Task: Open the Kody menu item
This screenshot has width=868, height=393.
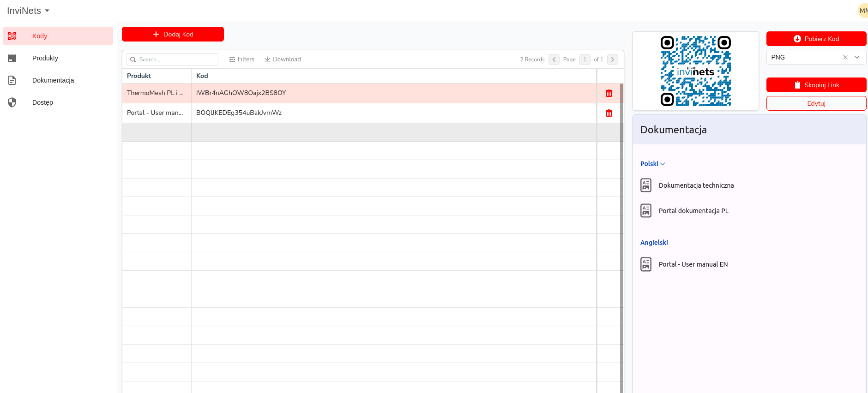Action: [x=58, y=36]
